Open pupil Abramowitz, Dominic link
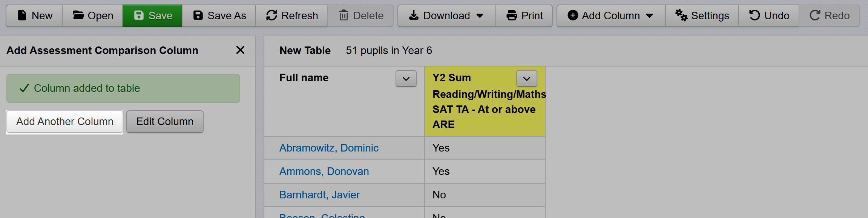The image size is (868, 218). point(329,148)
